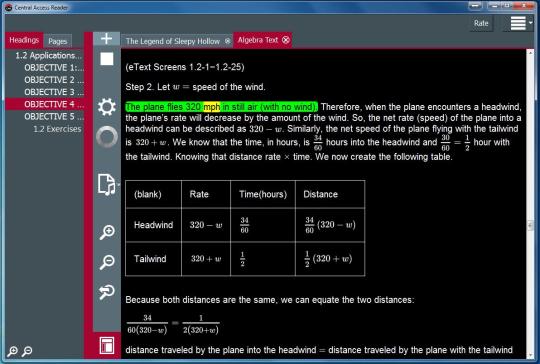Screen dimensions: 540x364
Task: Close the Algebra Text tab
Action: (x=286, y=40)
